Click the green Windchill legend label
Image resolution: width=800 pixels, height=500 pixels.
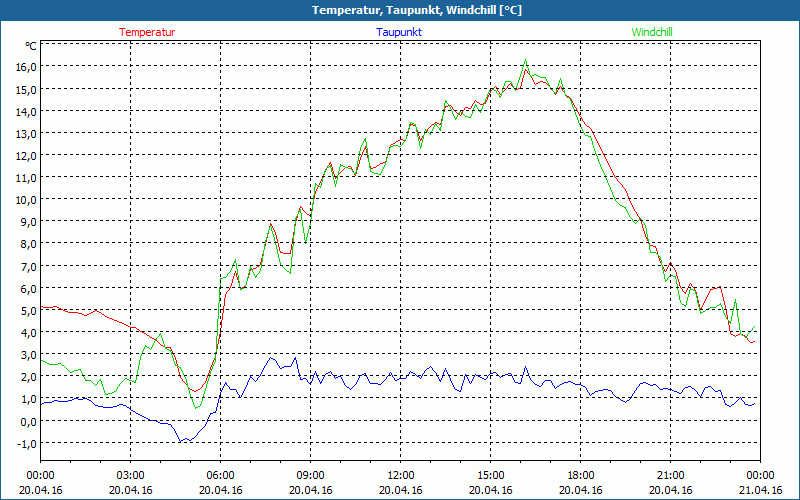[652, 32]
